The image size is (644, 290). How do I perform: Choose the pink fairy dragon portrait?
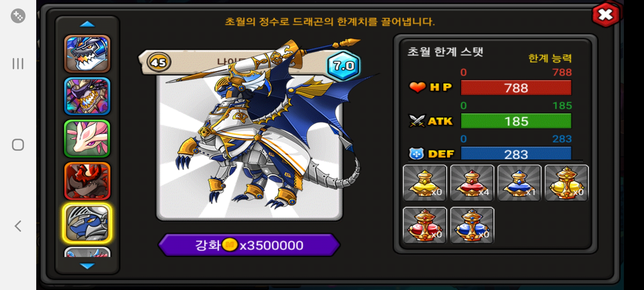click(87, 139)
